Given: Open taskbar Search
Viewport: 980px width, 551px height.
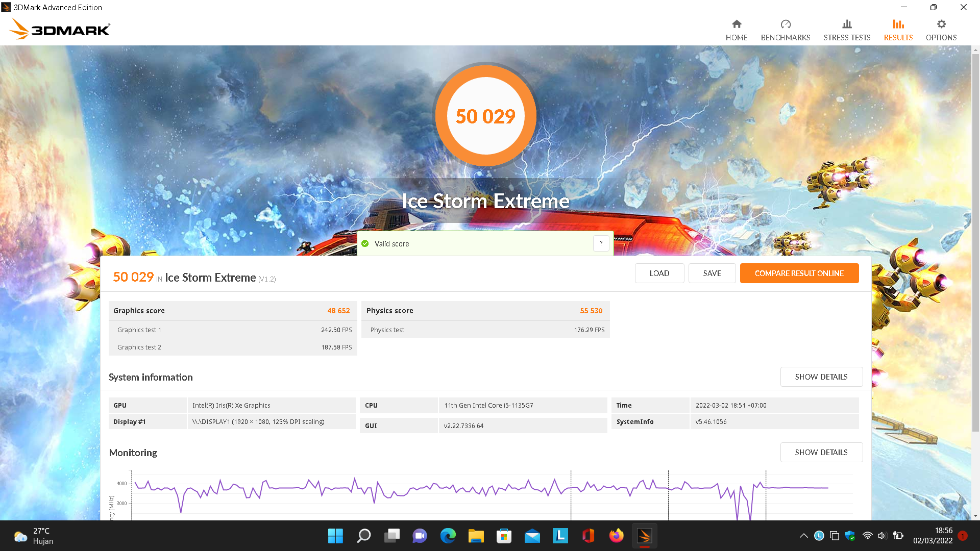Looking at the screenshot, I should click(x=363, y=536).
